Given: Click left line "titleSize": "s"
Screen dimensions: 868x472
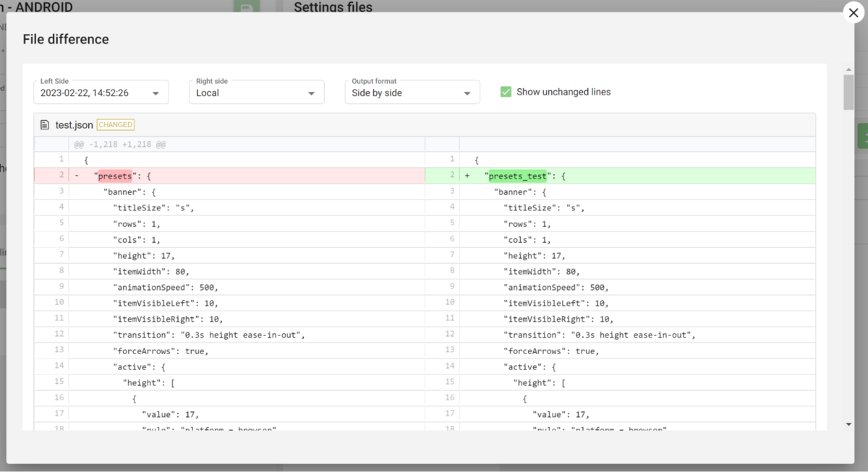Looking at the screenshot, I should (153, 208).
